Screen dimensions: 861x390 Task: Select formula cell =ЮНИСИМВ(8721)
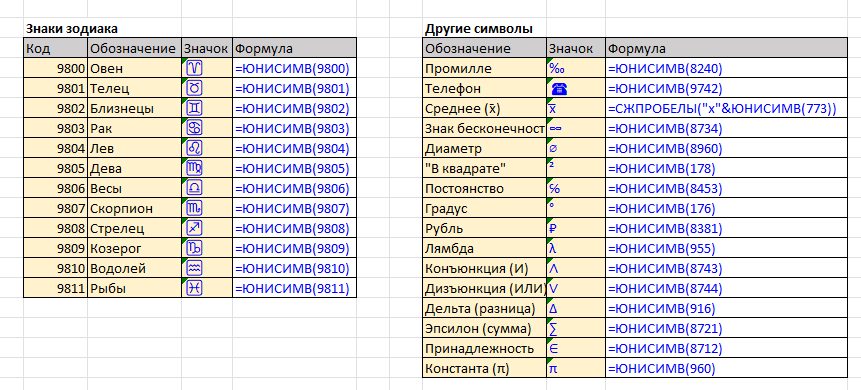[726, 328]
